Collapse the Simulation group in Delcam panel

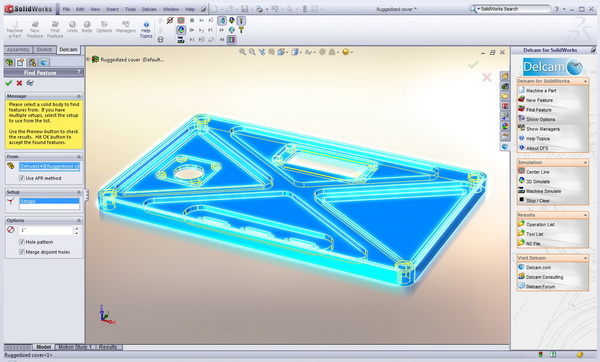(585, 162)
